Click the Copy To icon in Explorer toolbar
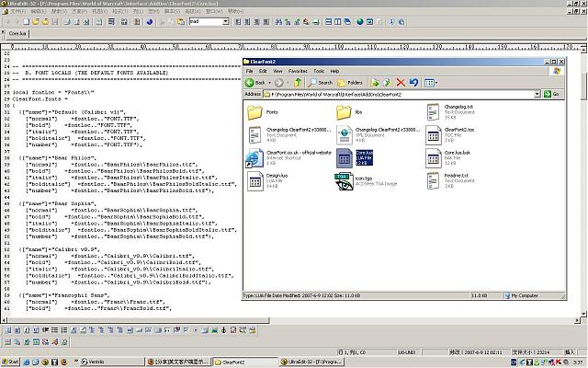Viewport: 588px width, 368px height. point(387,82)
